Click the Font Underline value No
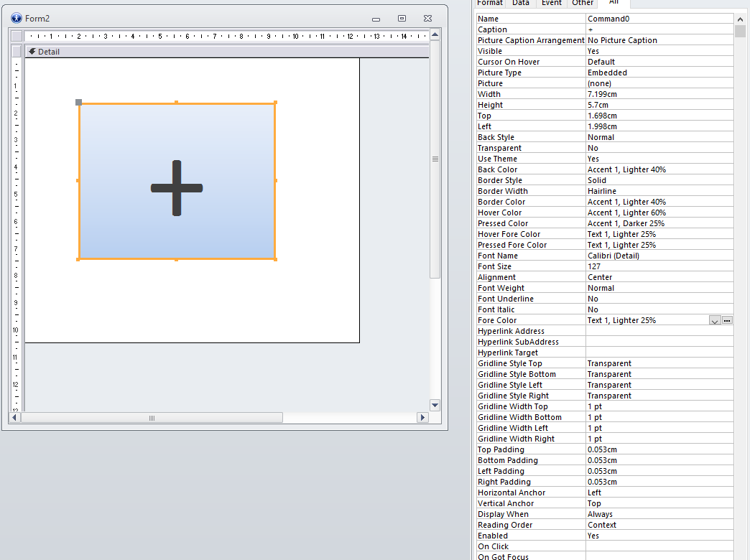750x560 pixels. 659,299
